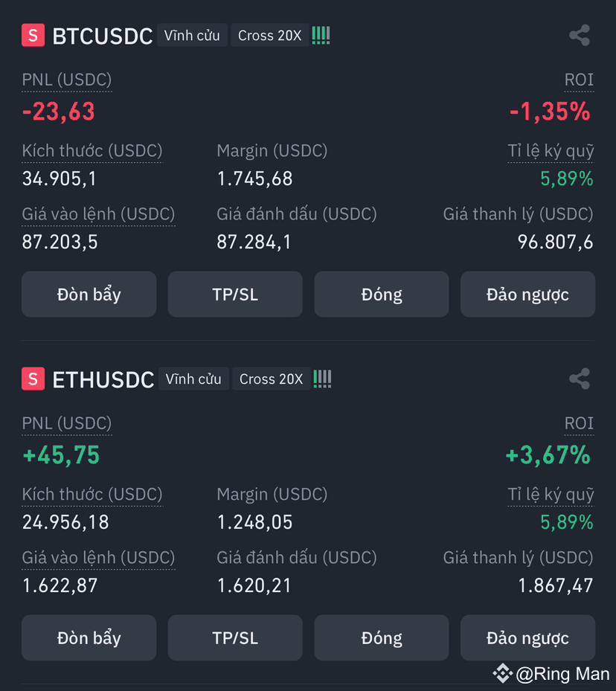Tap the ETHUSDC short side badge
The height and width of the screenshot is (691, 616).
(x=33, y=379)
